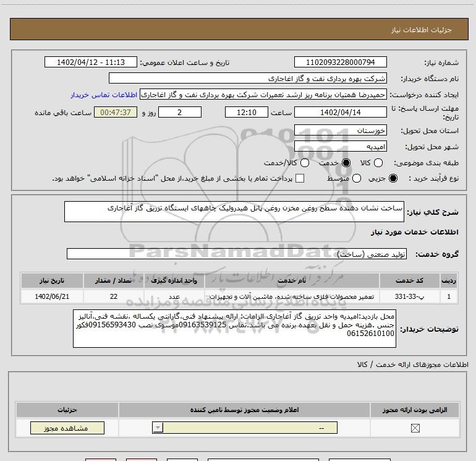Click the واحد اندازه گیری column header
The image size is (476, 461).
174,280
